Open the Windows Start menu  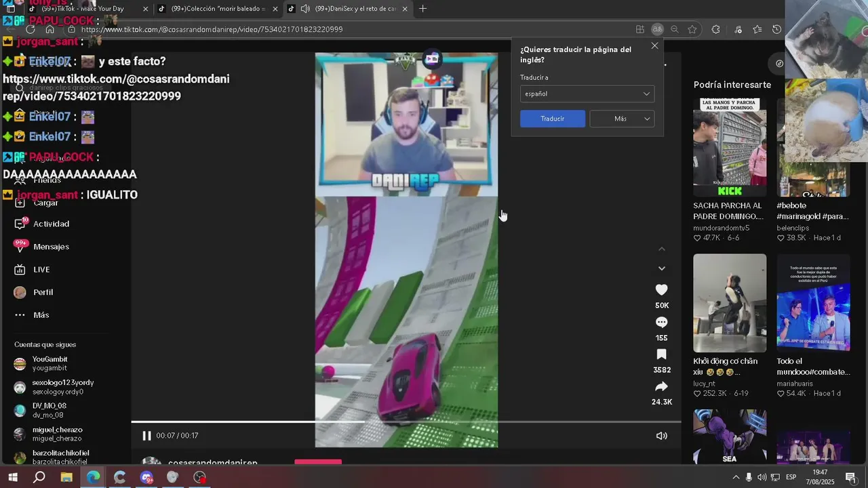[x=12, y=477]
